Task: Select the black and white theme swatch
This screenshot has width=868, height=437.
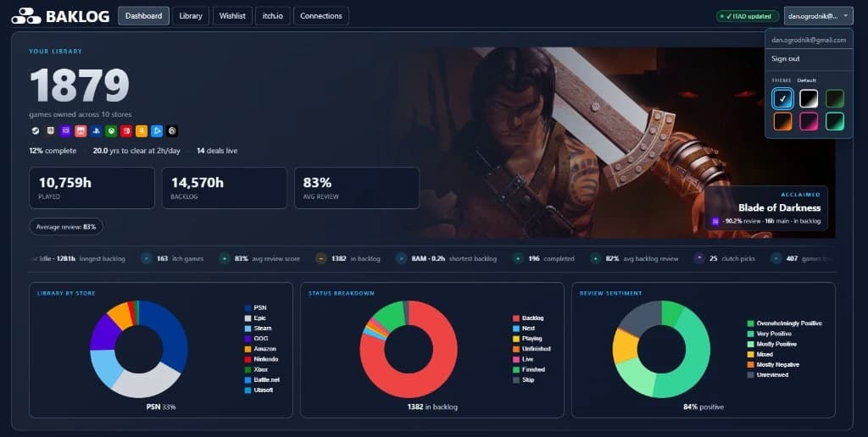Action: (809, 98)
